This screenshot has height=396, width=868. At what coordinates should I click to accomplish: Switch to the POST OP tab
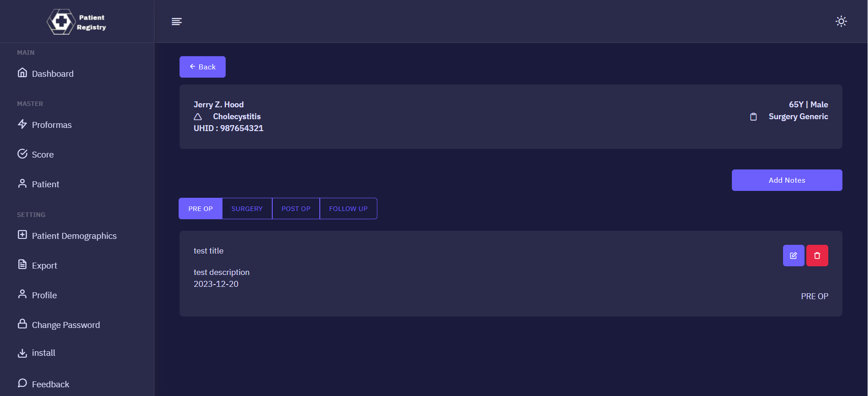tap(296, 209)
